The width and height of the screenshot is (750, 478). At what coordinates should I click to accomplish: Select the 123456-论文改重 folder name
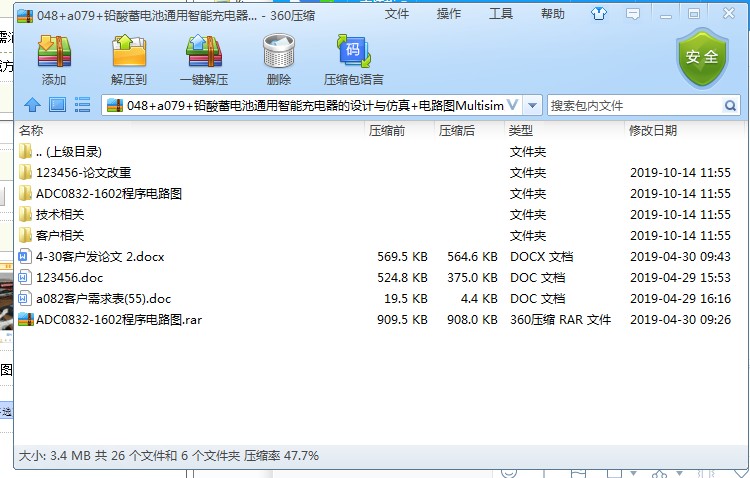[x=84, y=173]
